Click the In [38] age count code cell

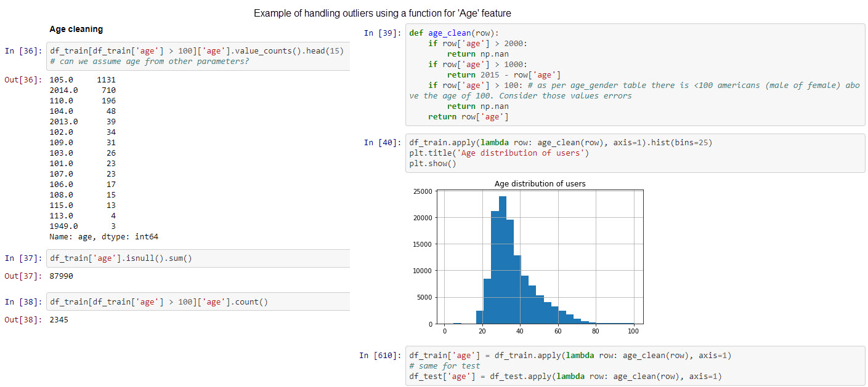pyautogui.click(x=198, y=301)
